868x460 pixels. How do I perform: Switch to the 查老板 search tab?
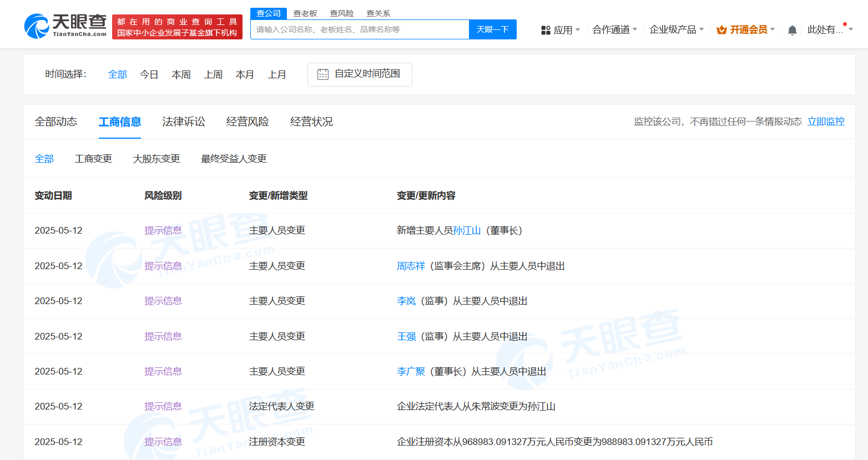tap(305, 13)
